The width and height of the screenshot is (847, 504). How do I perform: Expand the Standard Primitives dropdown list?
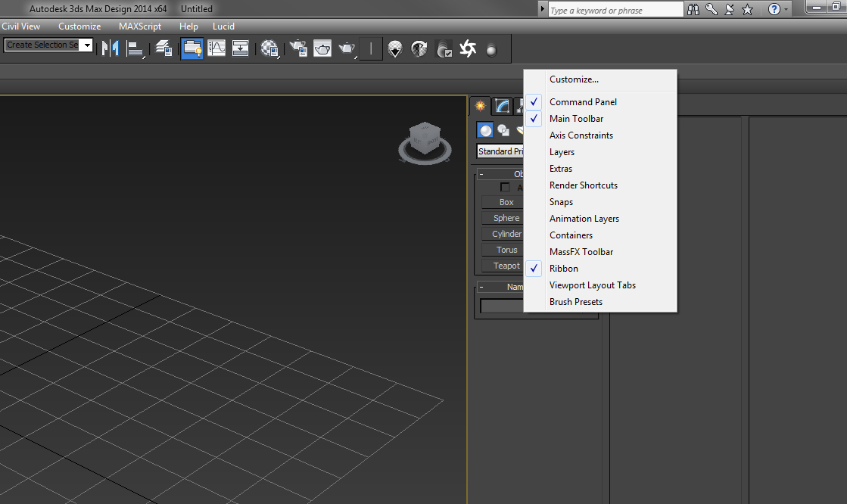(x=500, y=151)
